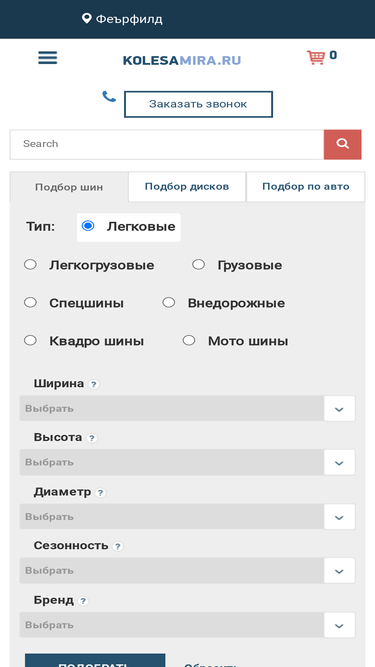The width and height of the screenshot is (375, 667).
Task: Select the Легкогрузовые tire type
Action: click(x=30, y=265)
